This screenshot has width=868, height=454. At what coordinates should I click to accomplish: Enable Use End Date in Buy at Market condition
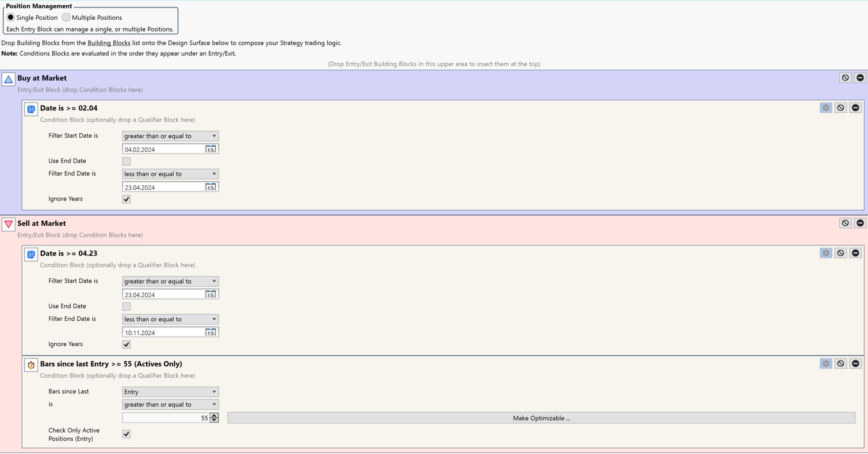[x=126, y=161]
